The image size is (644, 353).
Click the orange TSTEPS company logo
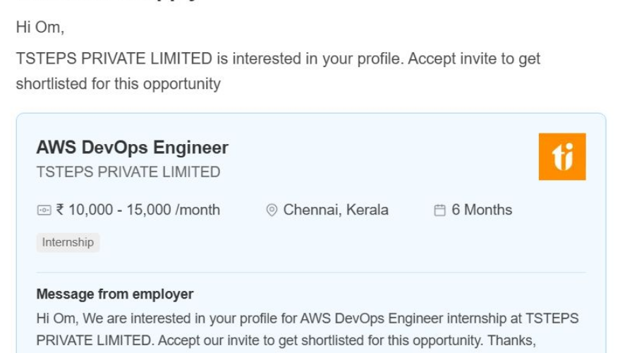(x=562, y=157)
